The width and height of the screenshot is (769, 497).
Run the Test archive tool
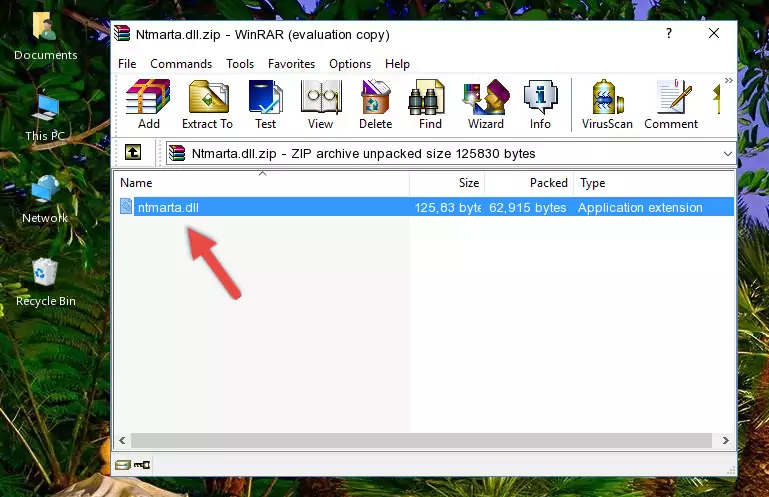[265, 104]
